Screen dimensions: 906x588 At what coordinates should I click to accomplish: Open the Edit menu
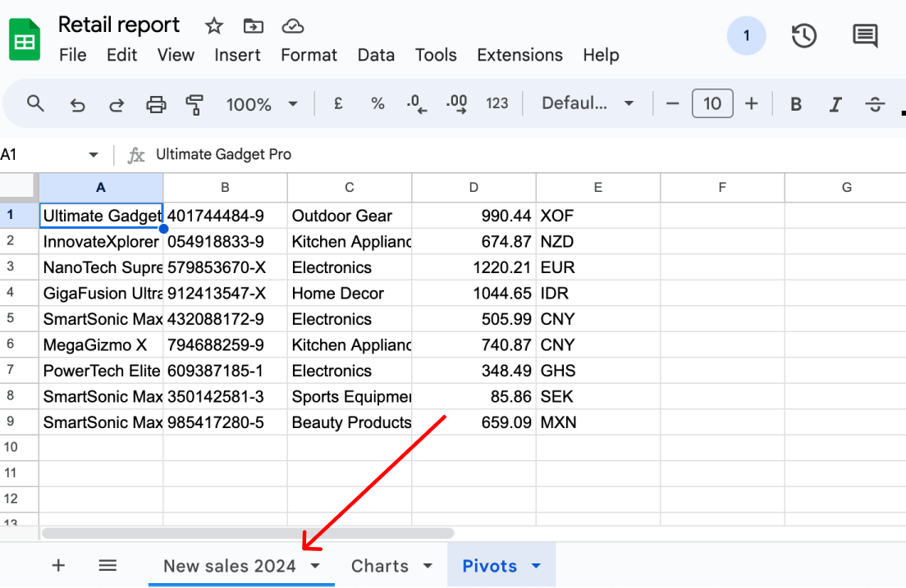[x=122, y=56]
